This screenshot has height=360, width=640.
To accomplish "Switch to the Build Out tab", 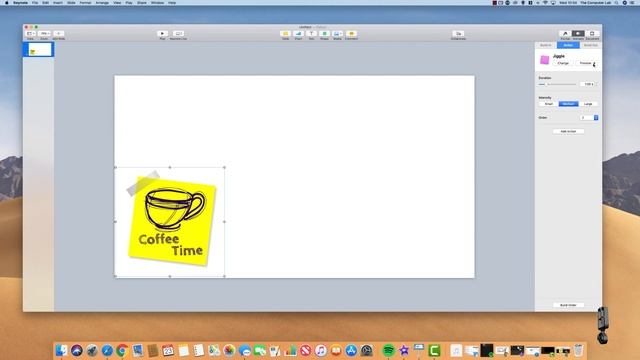I will (x=590, y=45).
